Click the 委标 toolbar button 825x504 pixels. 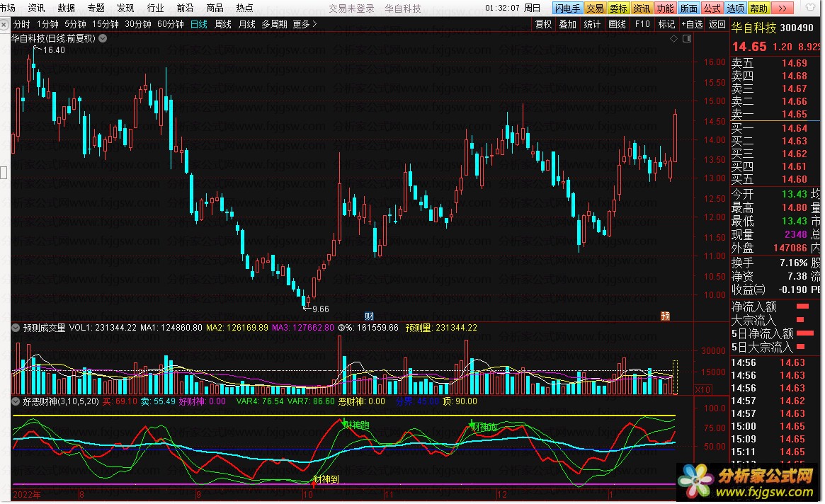[x=618, y=8]
